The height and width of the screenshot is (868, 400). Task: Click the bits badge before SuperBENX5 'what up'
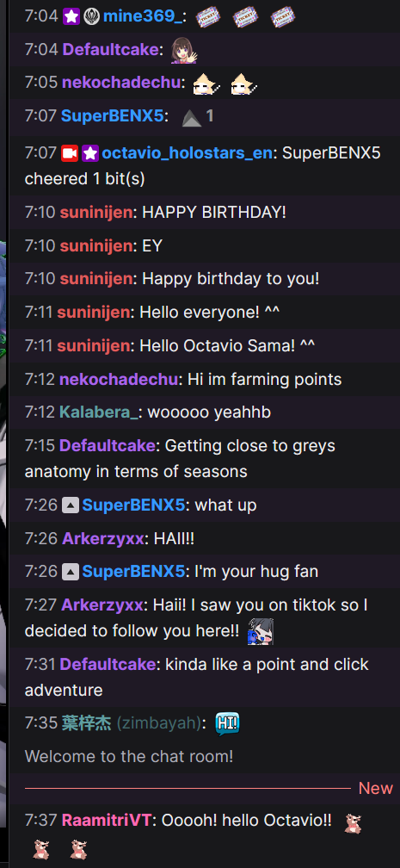tap(71, 505)
